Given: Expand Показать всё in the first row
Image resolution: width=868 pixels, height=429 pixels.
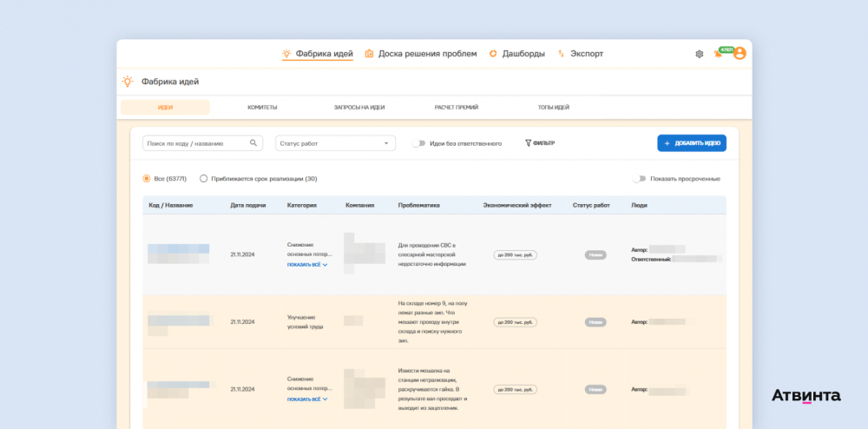Looking at the screenshot, I should tap(307, 264).
